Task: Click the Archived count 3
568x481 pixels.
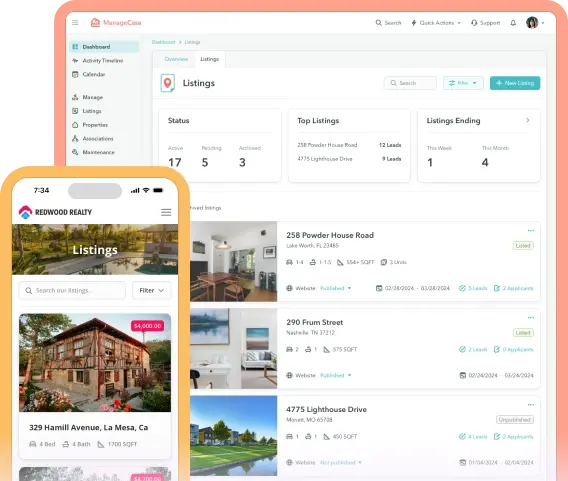Action: tap(242, 162)
